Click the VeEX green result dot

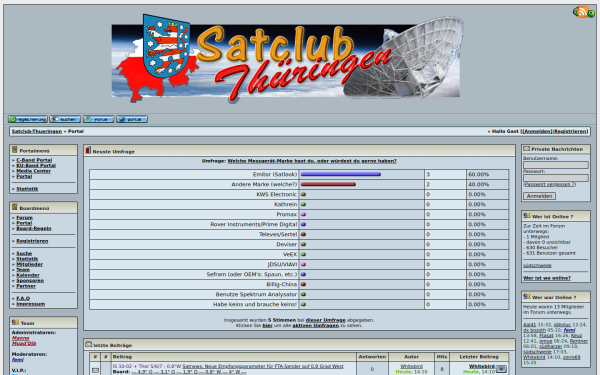(303, 254)
